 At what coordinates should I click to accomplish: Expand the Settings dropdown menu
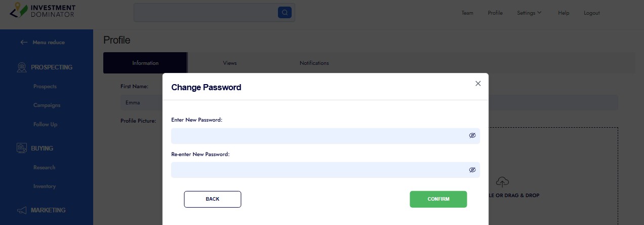[x=529, y=13]
